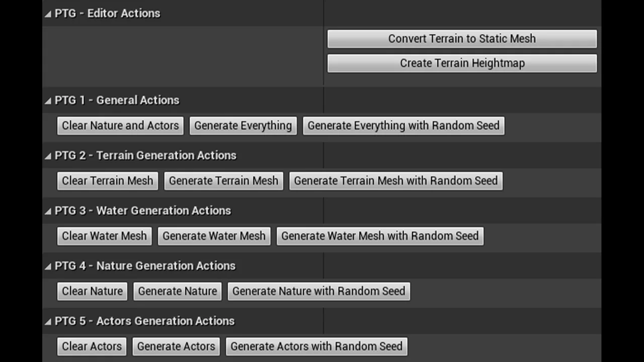Collapse the PTG - Editor Actions section
This screenshot has width=644, height=362.
(48, 14)
